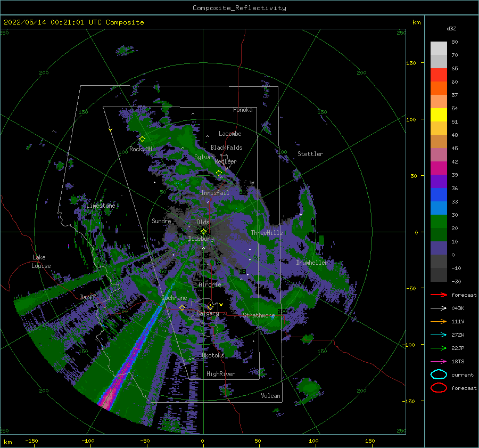Pick the yellow swatch between 54 and 51
479x448 pixels.
pyautogui.click(x=439, y=115)
